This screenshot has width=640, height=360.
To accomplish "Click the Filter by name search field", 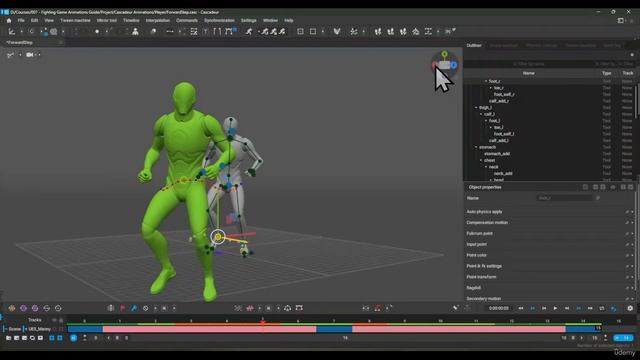I will pyautogui.click(x=529, y=64).
